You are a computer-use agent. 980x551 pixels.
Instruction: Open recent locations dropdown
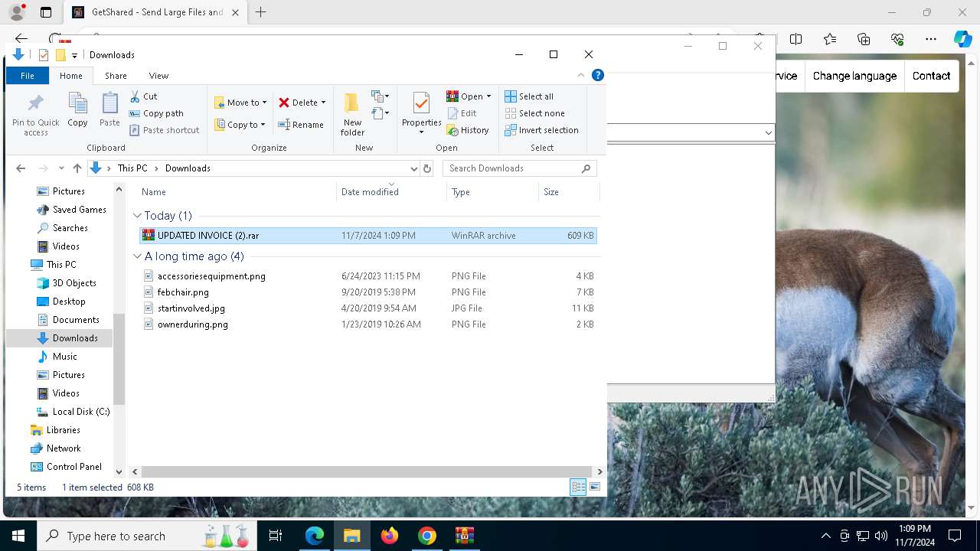tap(61, 168)
